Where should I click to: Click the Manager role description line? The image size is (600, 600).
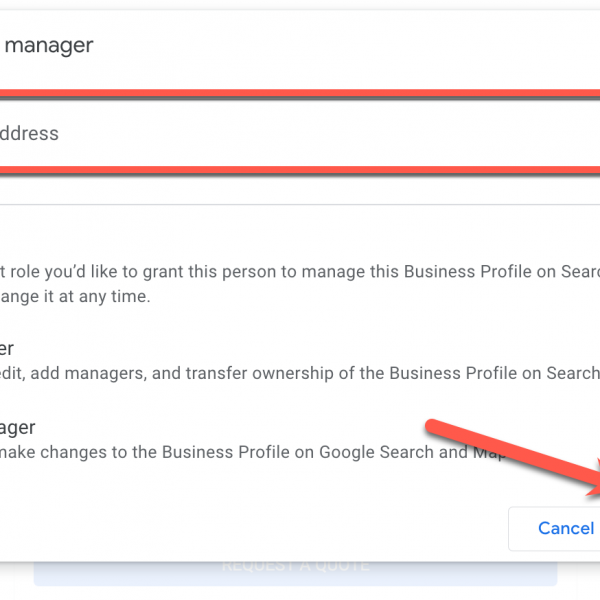[x=250, y=452]
